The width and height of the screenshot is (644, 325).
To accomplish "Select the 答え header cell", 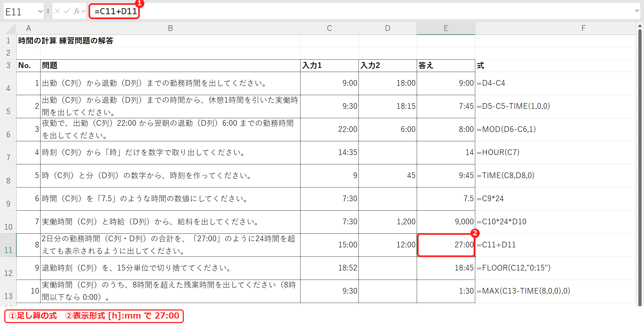I will click(x=446, y=66).
